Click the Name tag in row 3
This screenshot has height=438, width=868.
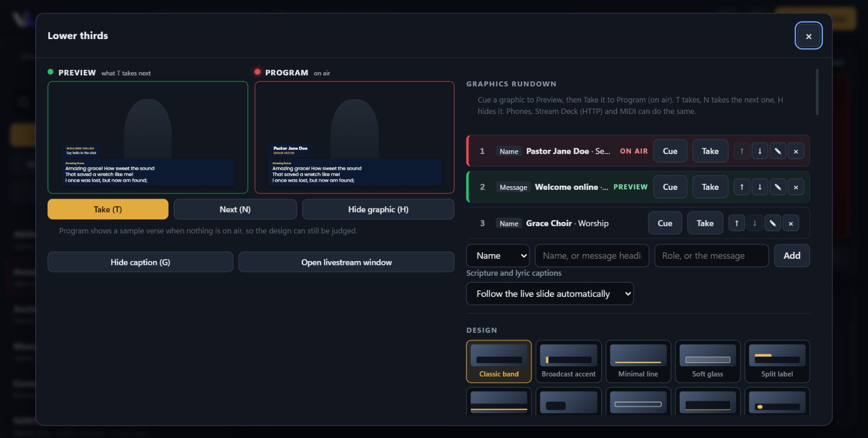(509, 224)
